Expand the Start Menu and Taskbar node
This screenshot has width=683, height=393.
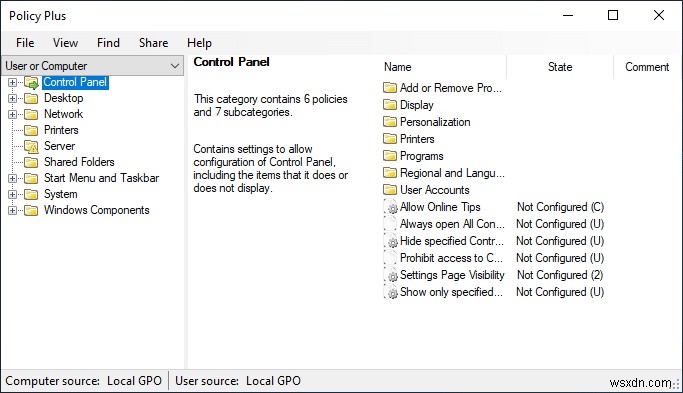coord(13,178)
